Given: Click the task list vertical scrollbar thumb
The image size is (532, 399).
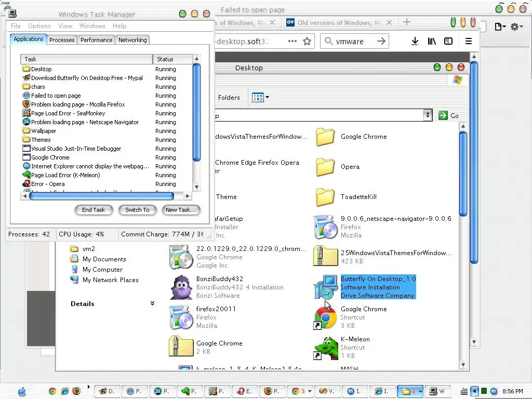Looking at the screenshot, I should point(196,112).
